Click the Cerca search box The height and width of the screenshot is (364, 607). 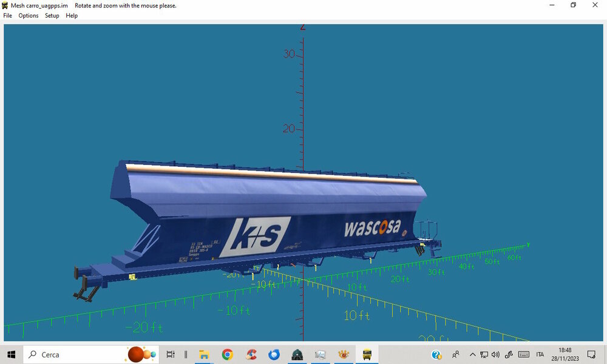tap(91, 354)
